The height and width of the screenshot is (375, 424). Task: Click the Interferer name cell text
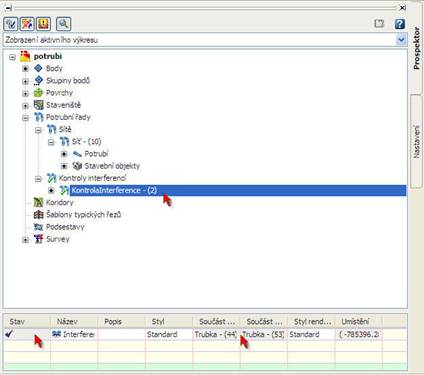79,334
